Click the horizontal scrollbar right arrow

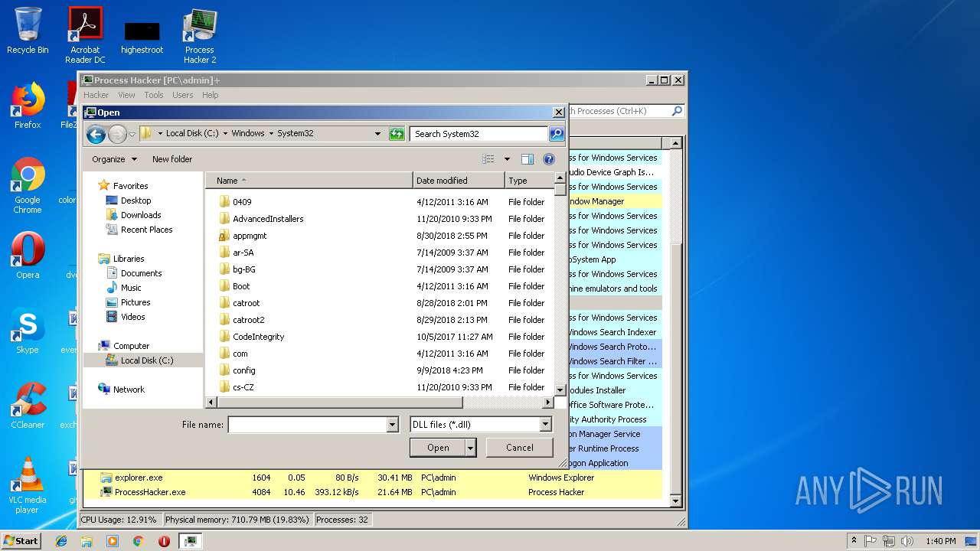point(547,403)
